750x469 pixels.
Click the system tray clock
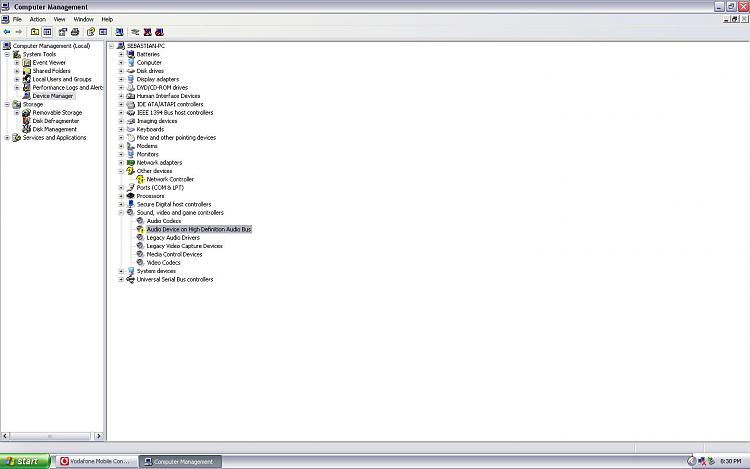[x=730, y=461]
